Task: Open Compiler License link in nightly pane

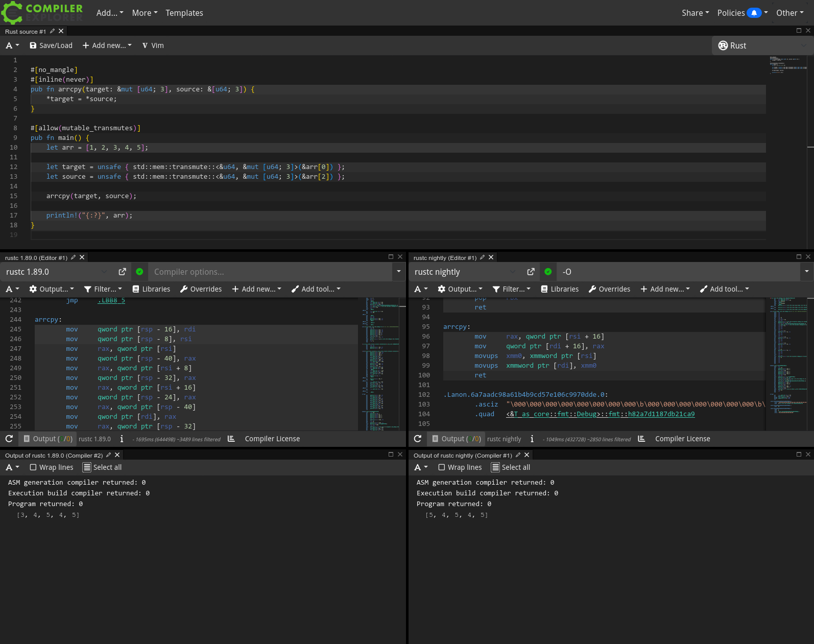Action: pyautogui.click(x=682, y=439)
